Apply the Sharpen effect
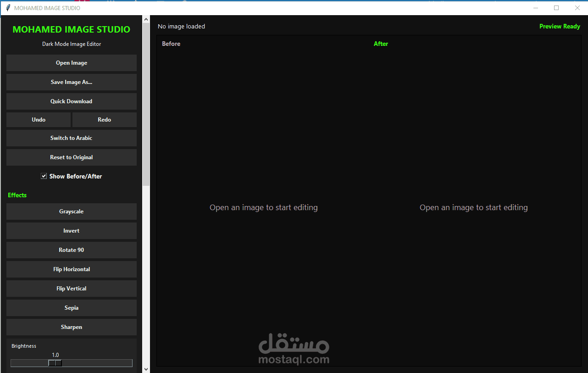The width and height of the screenshot is (588, 373). tap(72, 327)
